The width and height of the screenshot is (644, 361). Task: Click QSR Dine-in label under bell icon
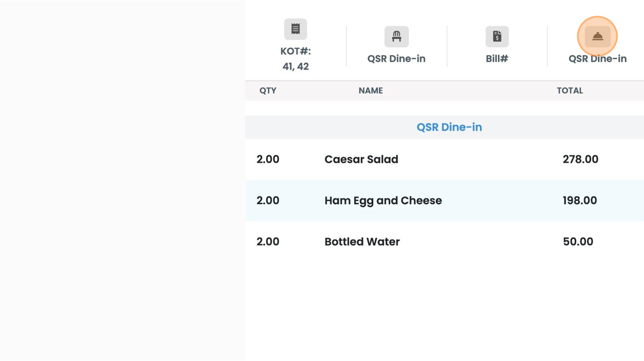[597, 59]
